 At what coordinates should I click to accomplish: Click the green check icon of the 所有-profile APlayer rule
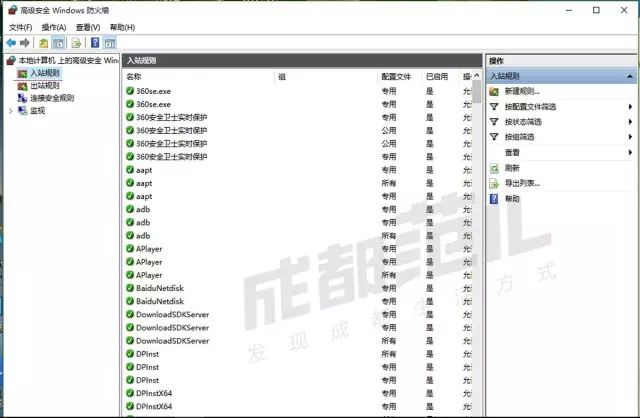click(x=130, y=275)
